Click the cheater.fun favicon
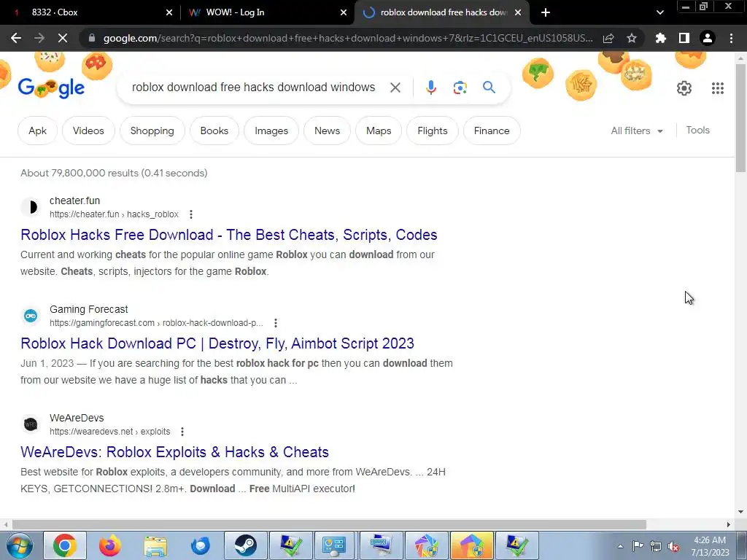 [x=31, y=207]
